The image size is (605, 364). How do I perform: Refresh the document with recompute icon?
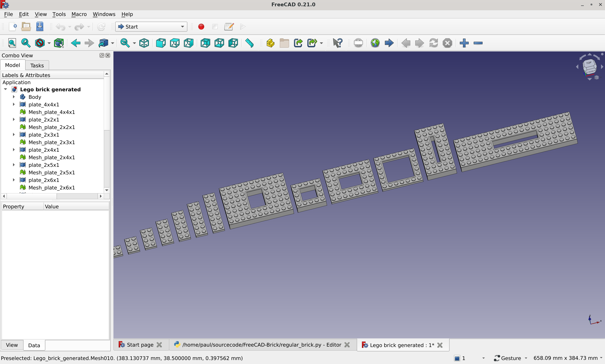[x=101, y=26]
